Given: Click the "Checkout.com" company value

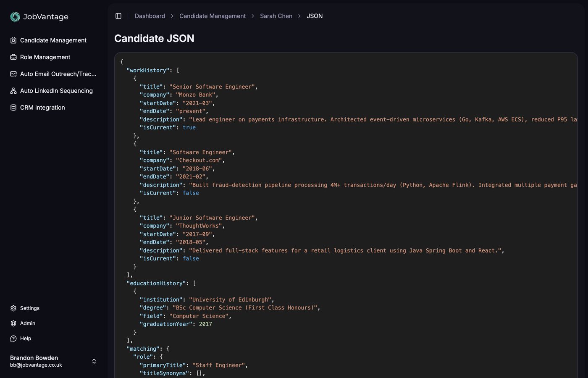Looking at the screenshot, I should [x=199, y=160].
